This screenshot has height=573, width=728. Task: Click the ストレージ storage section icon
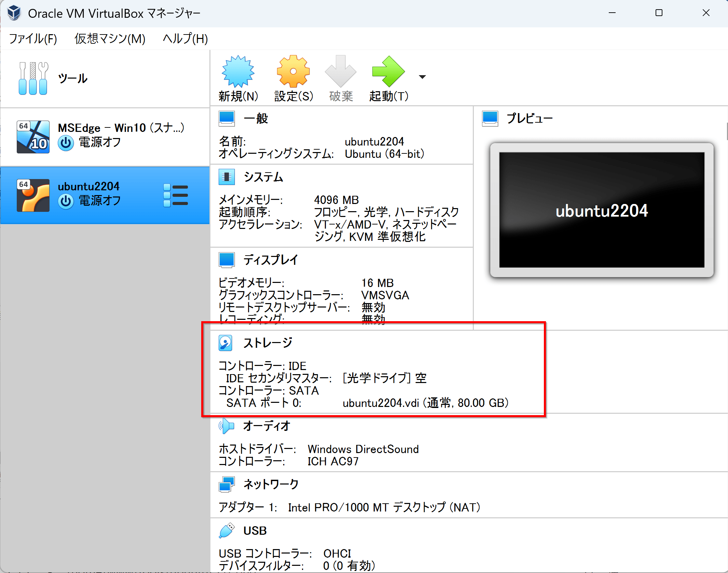225,343
